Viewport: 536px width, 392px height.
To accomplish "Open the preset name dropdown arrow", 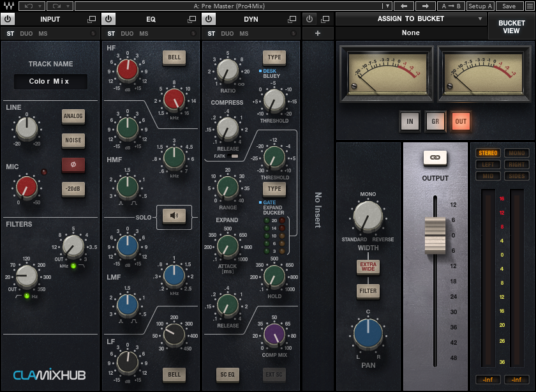I will pos(387,6).
